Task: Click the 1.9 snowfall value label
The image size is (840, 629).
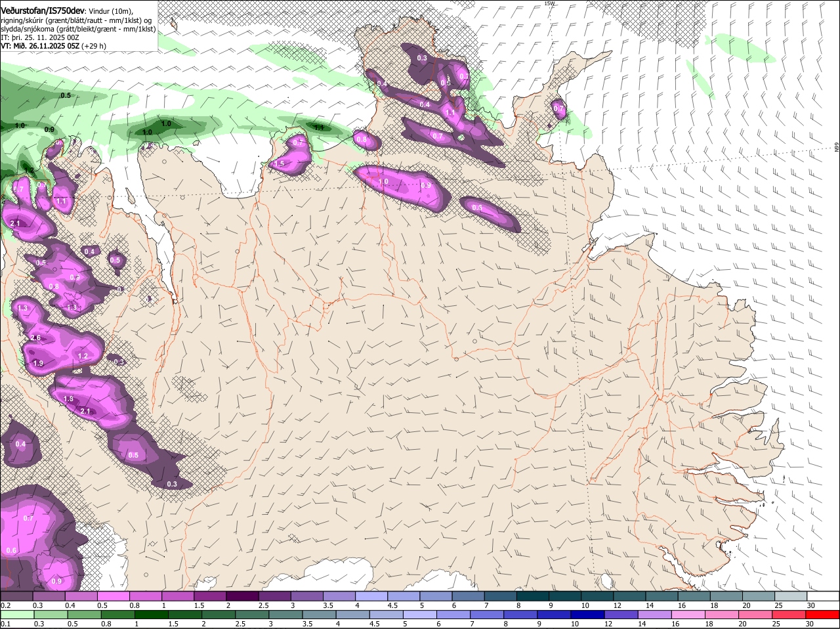Action: [x=38, y=363]
